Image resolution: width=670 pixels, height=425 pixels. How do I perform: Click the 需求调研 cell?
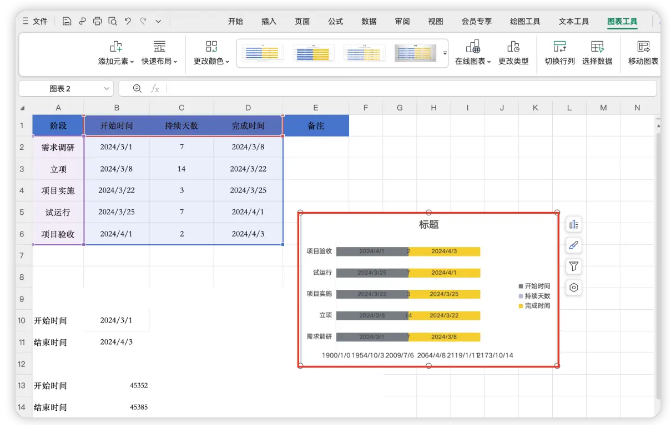58,147
